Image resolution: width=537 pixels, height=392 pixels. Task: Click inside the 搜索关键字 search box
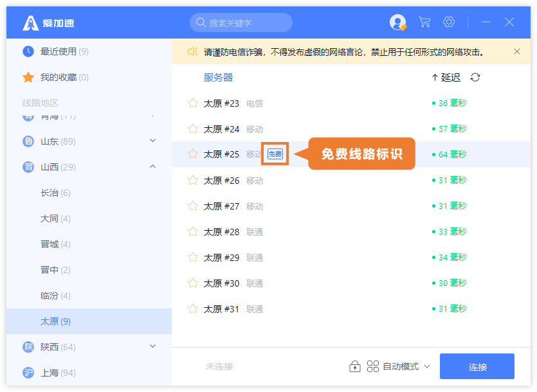pos(241,22)
